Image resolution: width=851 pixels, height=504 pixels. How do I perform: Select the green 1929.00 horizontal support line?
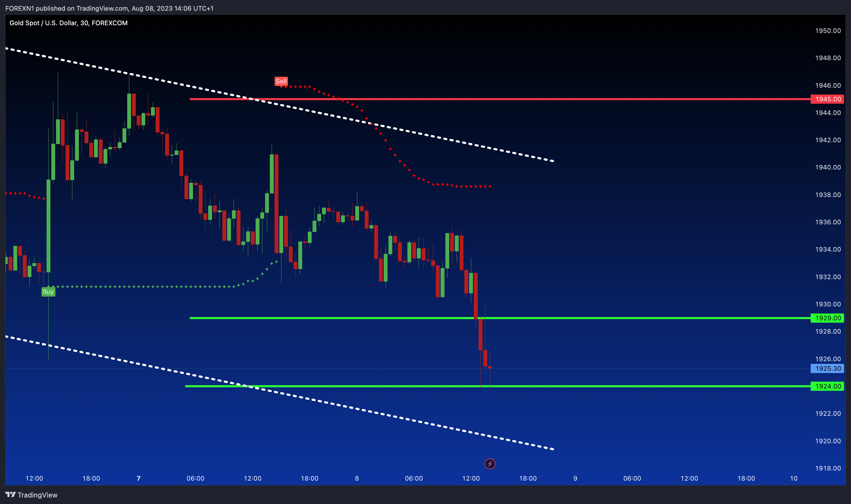click(x=500, y=318)
